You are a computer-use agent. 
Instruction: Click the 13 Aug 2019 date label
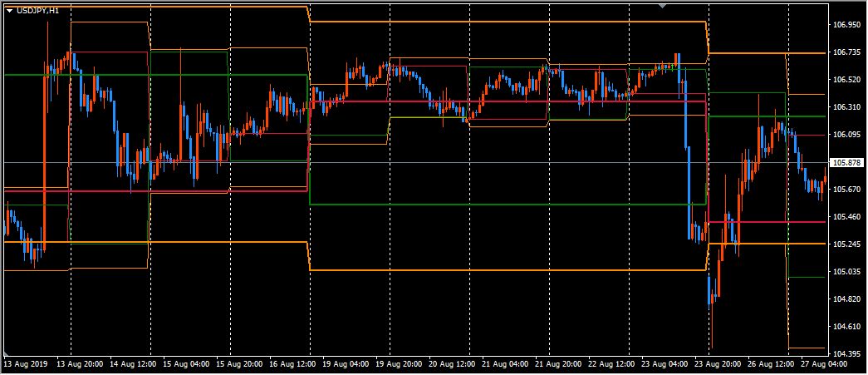coord(26,364)
